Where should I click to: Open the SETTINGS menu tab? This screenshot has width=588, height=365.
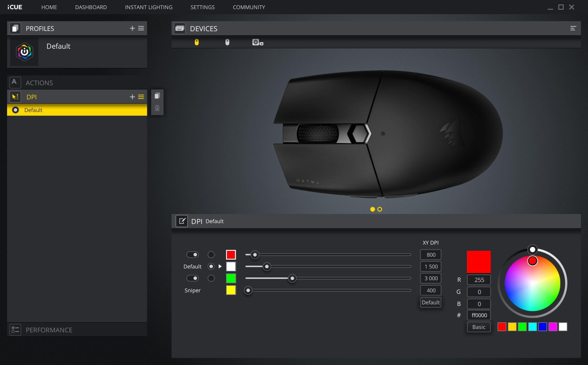click(x=202, y=7)
